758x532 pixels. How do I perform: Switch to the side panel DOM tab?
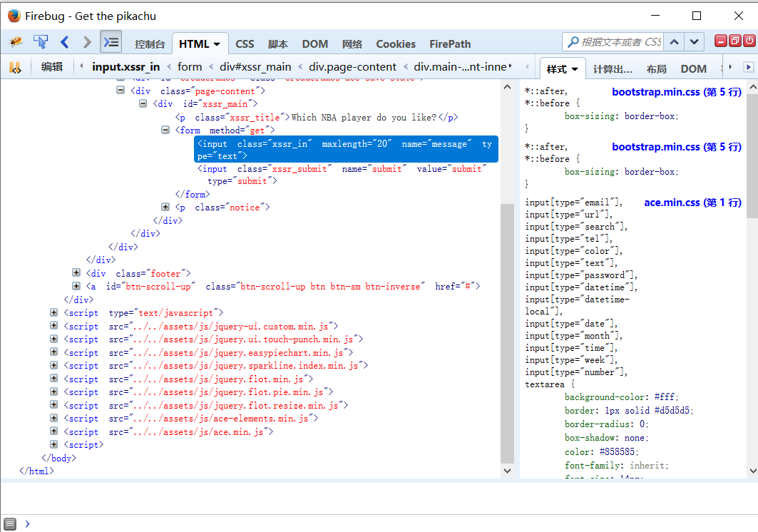coord(693,69)
